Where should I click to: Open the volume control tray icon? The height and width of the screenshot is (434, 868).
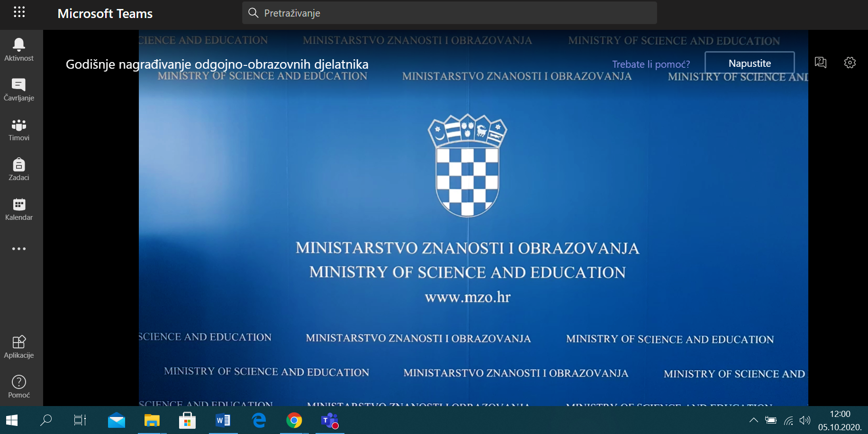point(805,420)
